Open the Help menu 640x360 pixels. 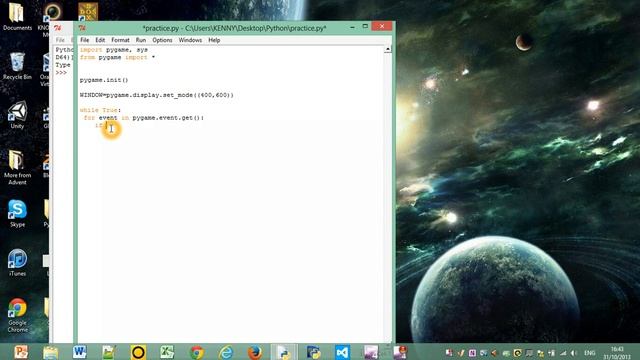tap(214, 40)
